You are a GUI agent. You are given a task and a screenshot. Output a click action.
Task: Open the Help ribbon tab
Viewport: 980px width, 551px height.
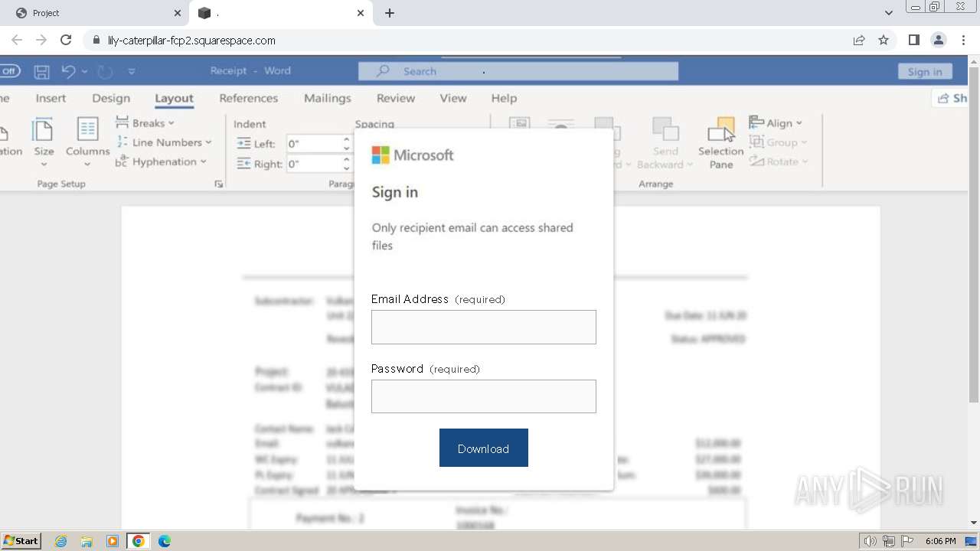504,98
